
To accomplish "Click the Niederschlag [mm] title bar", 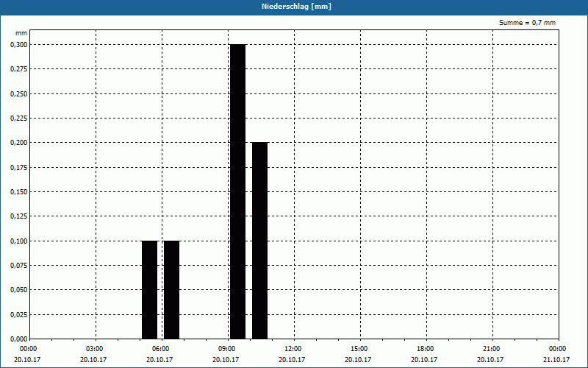I will point(294,7).
